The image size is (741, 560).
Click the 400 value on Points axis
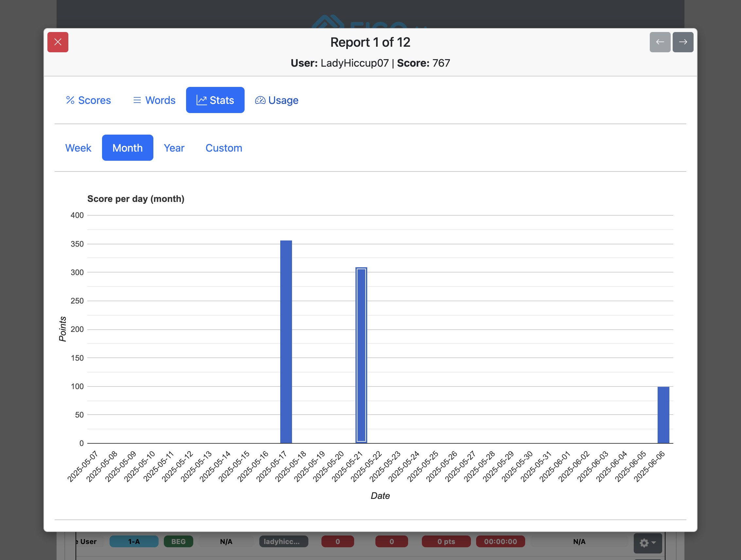pos(77,215)
